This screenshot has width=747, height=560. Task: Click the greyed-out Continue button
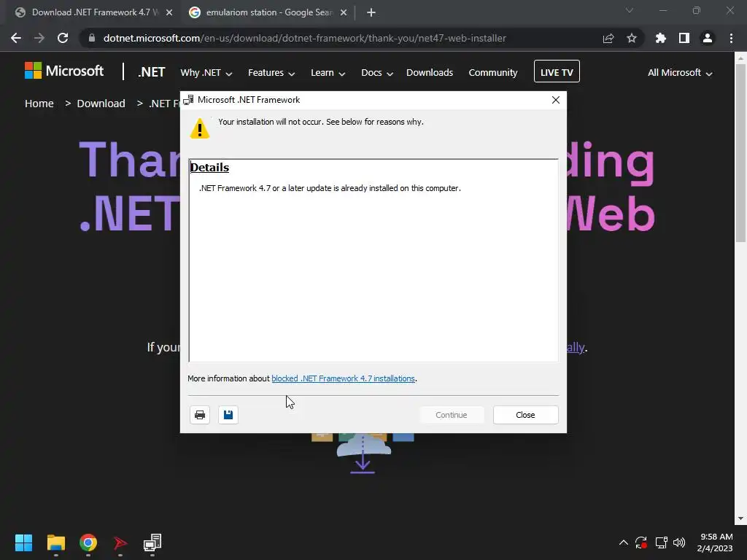pyautogui.click(x=451, y=415)
